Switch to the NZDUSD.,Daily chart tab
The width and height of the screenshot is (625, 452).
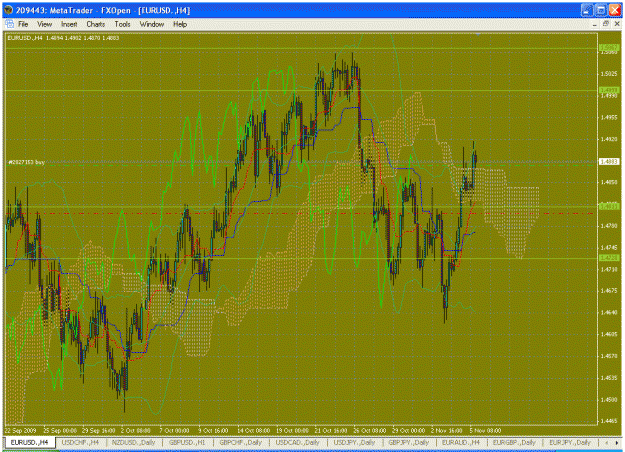click(133, 442)
